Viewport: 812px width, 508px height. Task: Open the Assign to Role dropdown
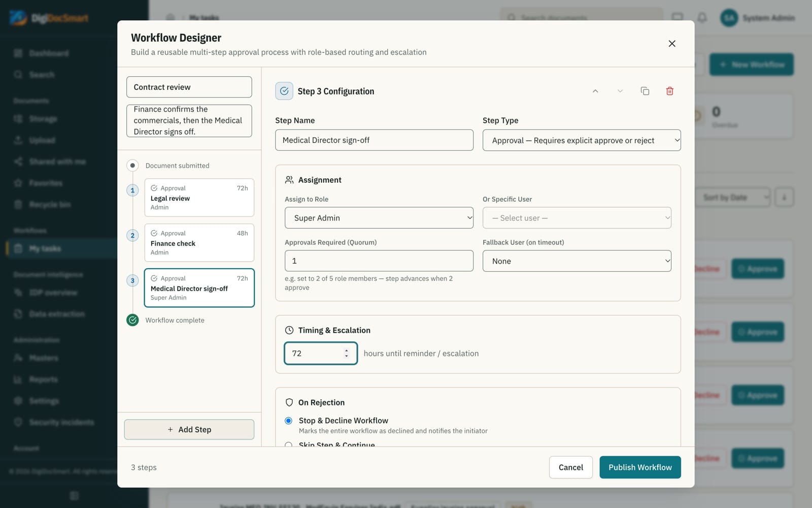(x=379, y=218)
